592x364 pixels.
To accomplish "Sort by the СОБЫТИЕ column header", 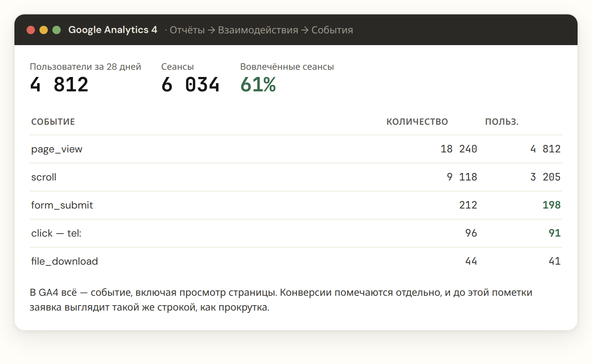I will click(53, 122).
